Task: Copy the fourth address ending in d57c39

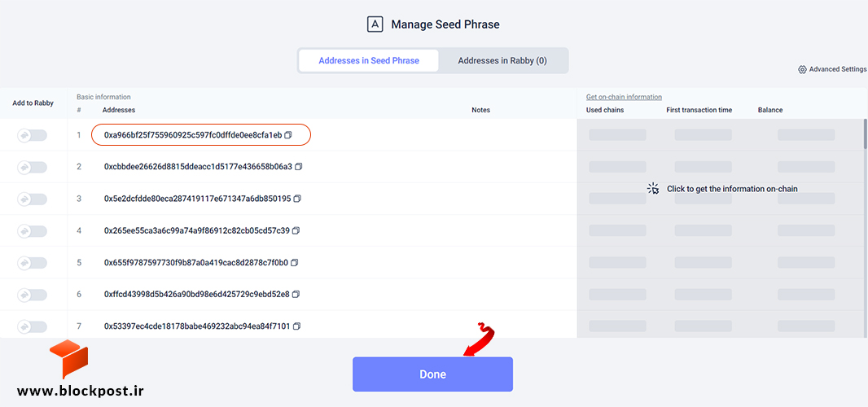Action: coord(296,230)
